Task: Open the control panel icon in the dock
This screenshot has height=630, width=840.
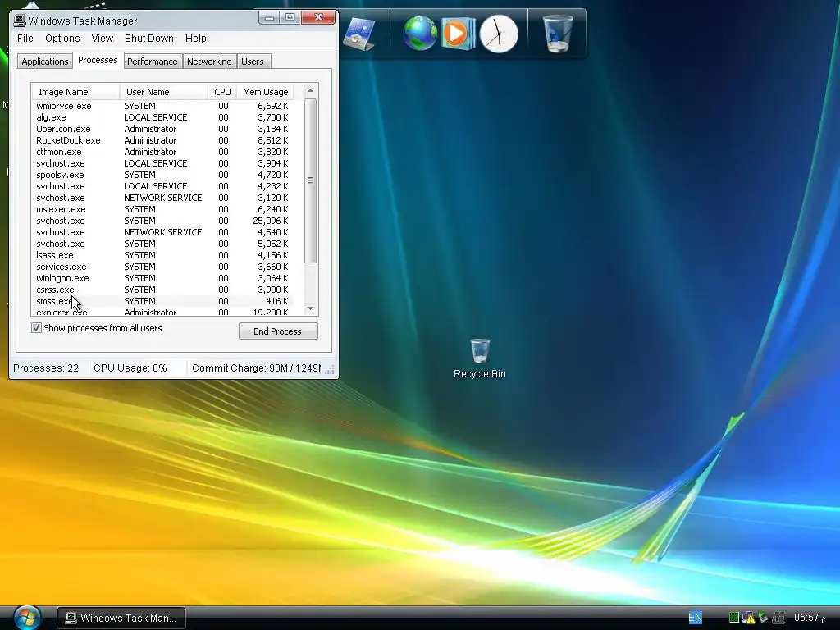Action: pos(358,34)
